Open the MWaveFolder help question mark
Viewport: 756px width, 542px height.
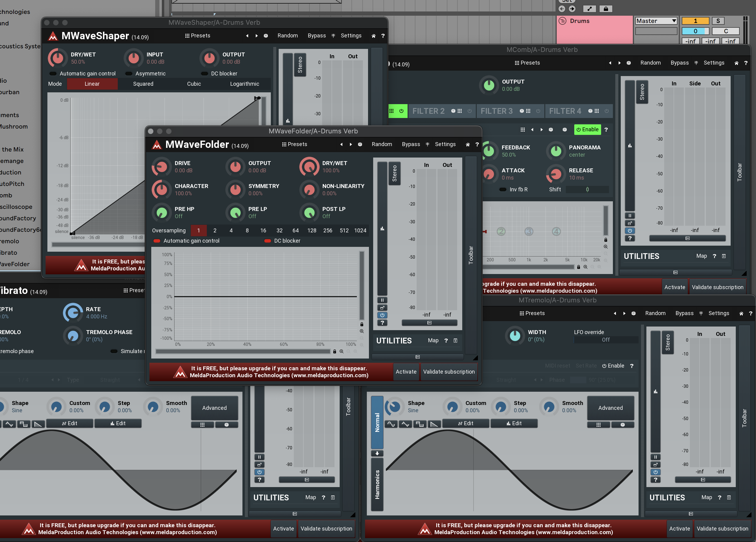pos(477,145)
